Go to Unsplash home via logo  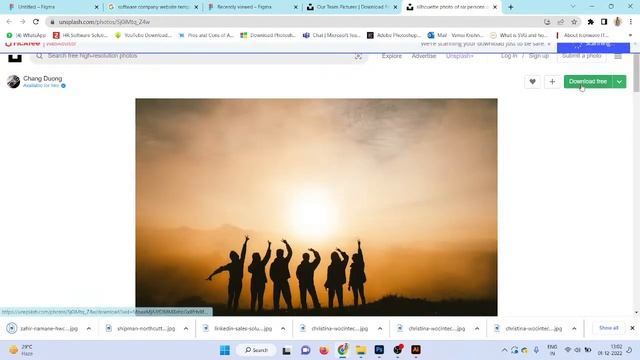point(15,57)
